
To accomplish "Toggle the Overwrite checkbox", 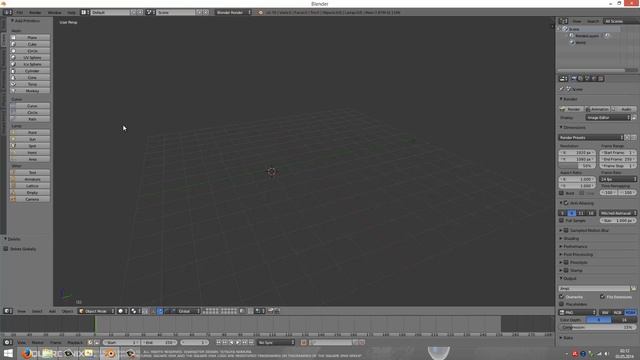I will pos(562,297).
